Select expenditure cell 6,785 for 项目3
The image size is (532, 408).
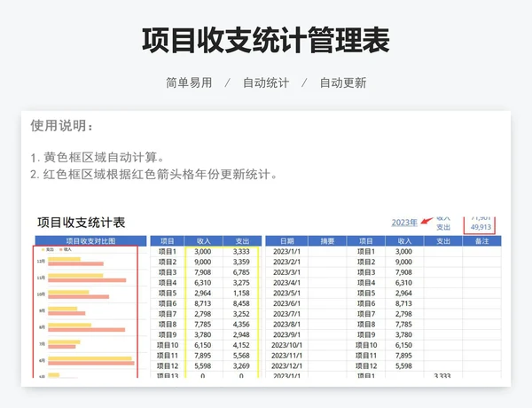241,272
